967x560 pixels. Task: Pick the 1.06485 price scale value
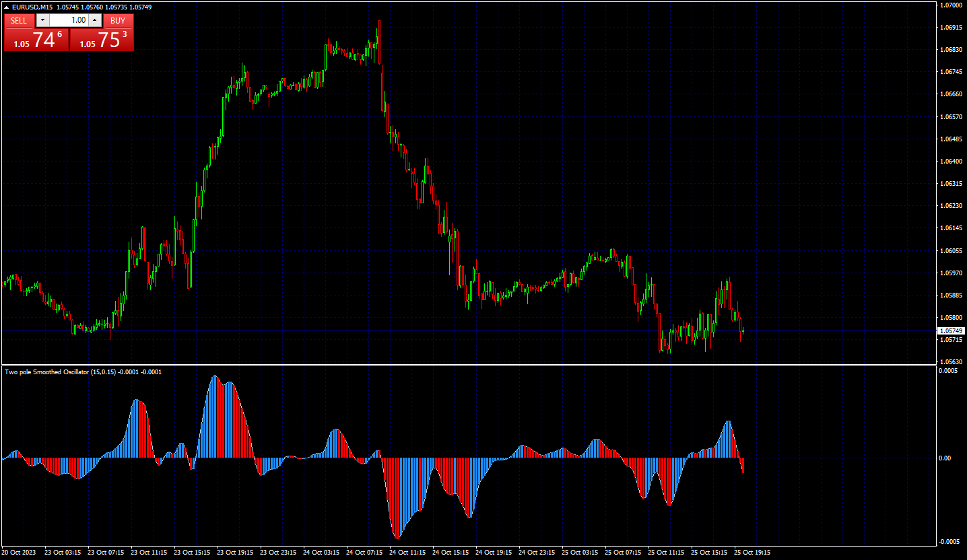click(x=950, y=139)
